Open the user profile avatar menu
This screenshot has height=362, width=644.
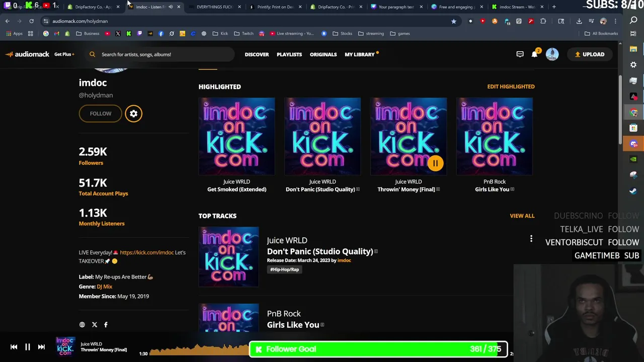552,54
